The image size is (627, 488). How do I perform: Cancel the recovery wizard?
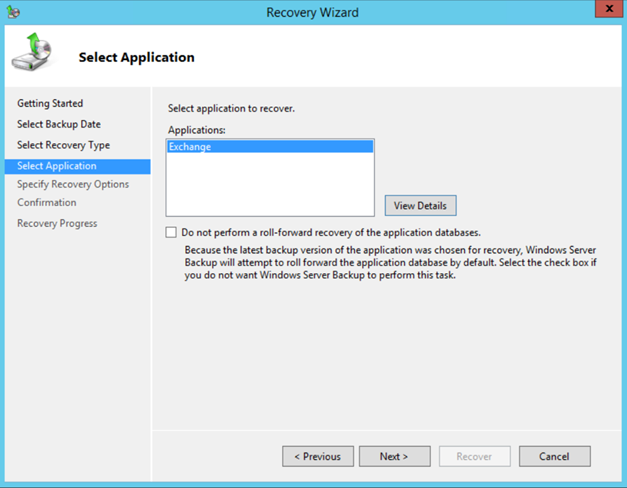click(x=554, y=456)
